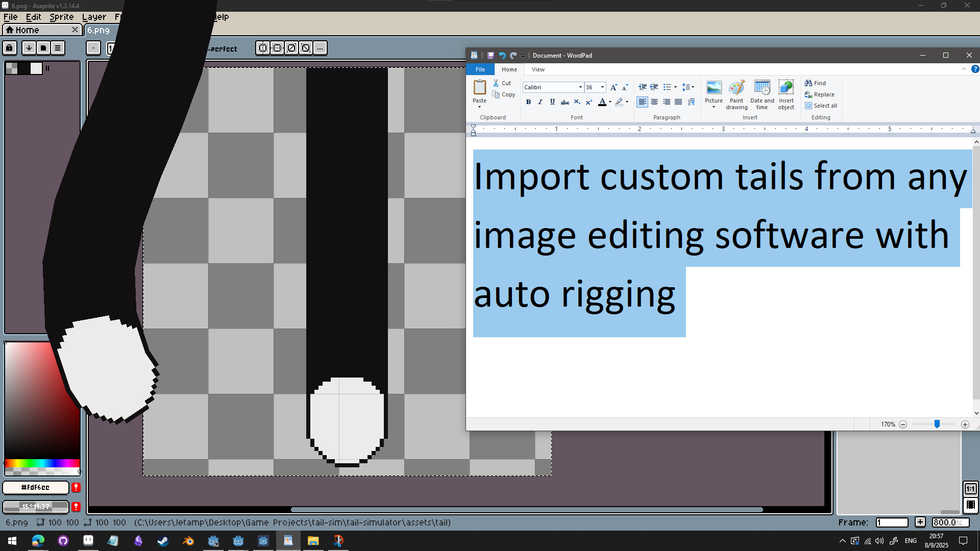Viewport: 980px width, 551px height.
Task: Open the Sprite menu in Aseprite
Action: pyautogui.click(x=61, y=17)
